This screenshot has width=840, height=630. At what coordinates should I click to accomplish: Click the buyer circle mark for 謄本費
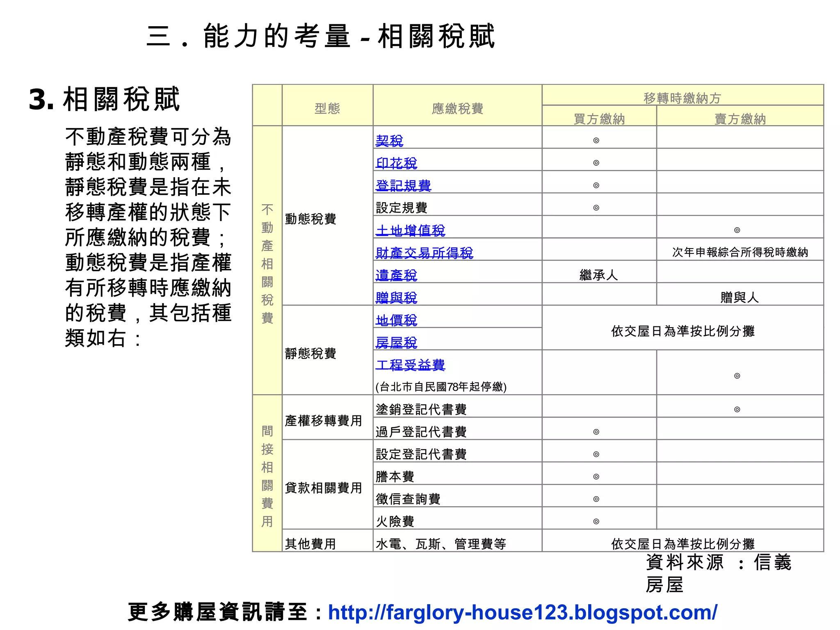pos(596,477)
